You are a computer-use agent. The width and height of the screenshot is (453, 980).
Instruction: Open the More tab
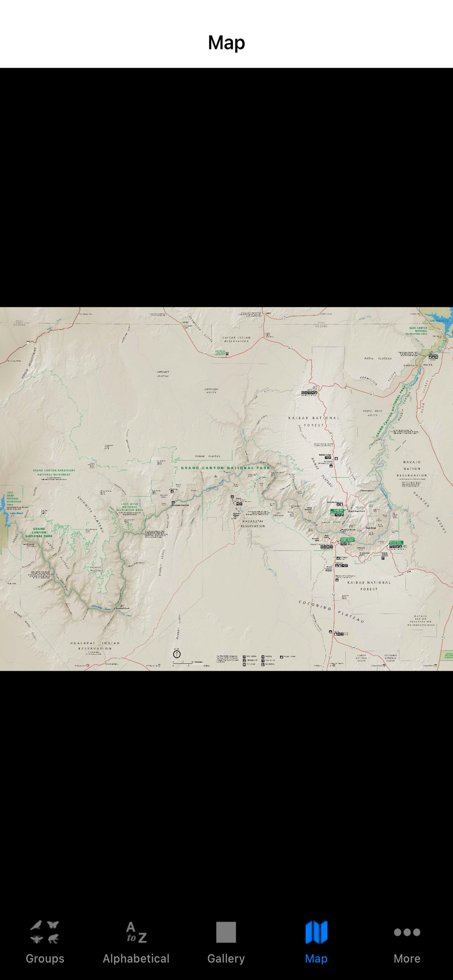(x=407, y=942)
